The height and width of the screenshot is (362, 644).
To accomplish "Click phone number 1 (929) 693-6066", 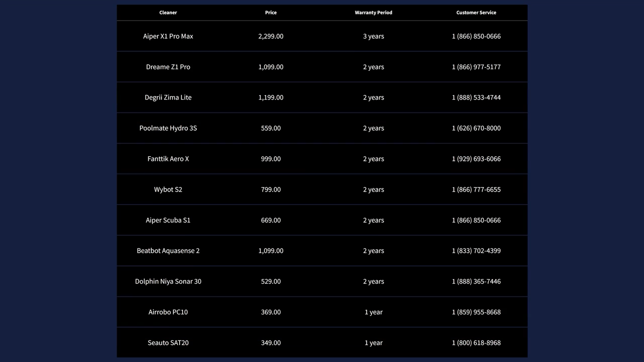I will (x=476, y=159).
